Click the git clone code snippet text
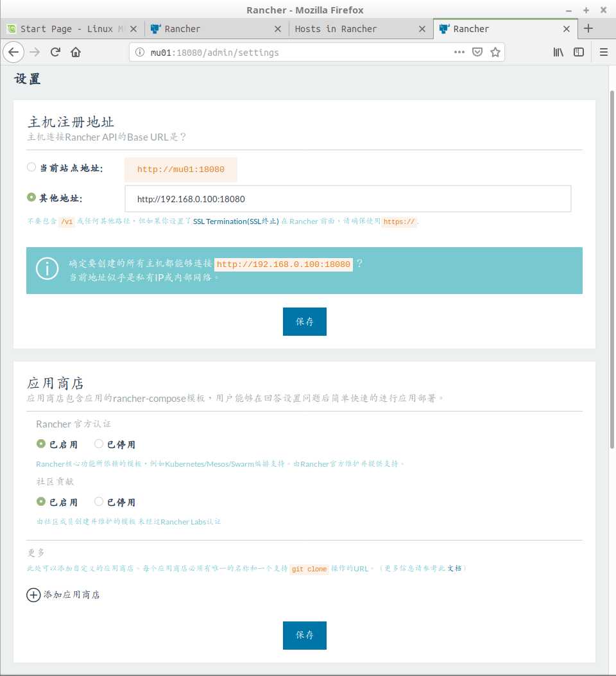616x676 pixels. tap(309, 569)
